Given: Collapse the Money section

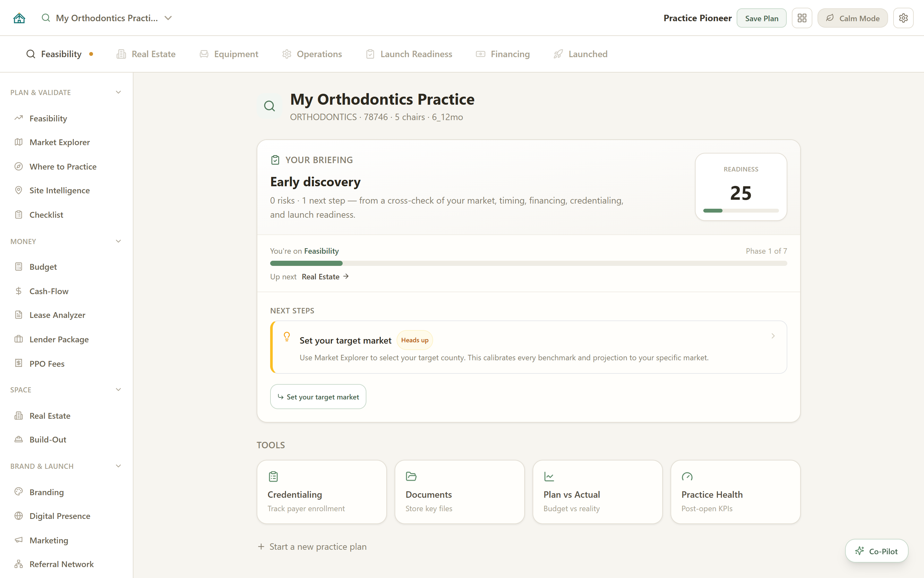Looking at the screenshot, I should coord(118,241).
